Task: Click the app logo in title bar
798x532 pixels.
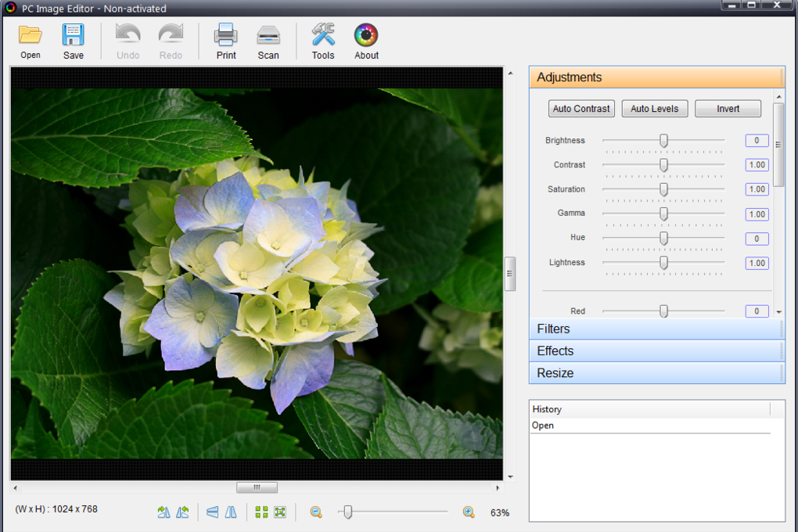Action: tap(9, 8)
